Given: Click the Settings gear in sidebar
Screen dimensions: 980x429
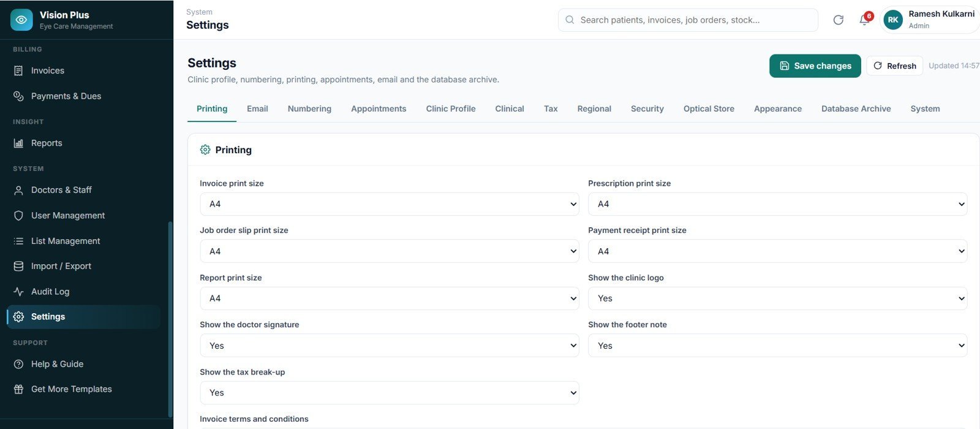Looking at the screenshot, I should [x=18, y=317].
